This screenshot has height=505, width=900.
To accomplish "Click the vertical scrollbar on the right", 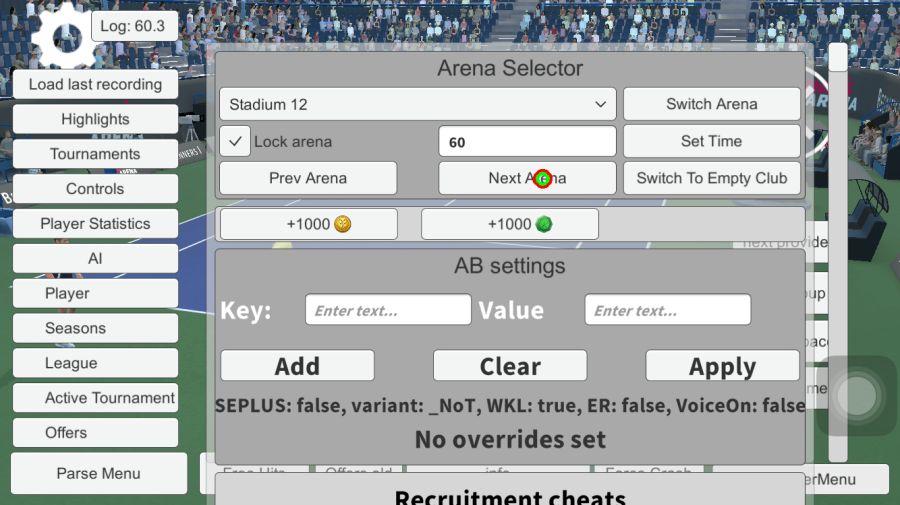I will (837, 250).
